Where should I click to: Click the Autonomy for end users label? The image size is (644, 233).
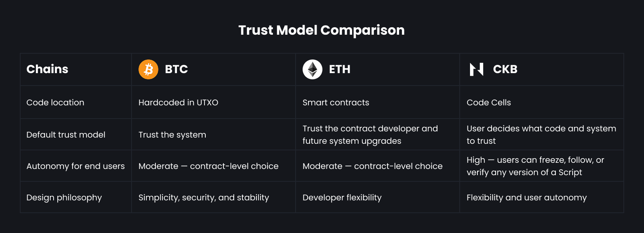[x=75, y=166]
